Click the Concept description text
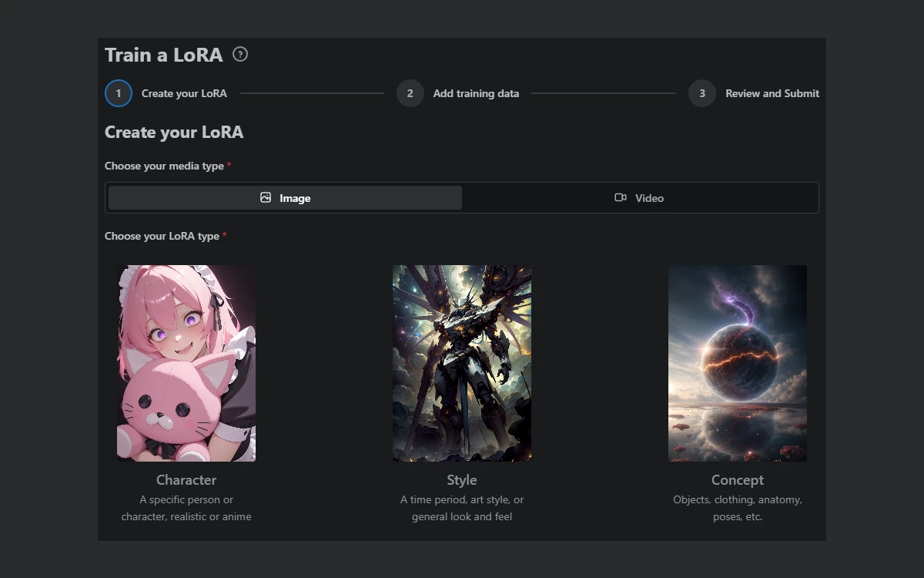924x578 pixels. (x=738, y=508)
